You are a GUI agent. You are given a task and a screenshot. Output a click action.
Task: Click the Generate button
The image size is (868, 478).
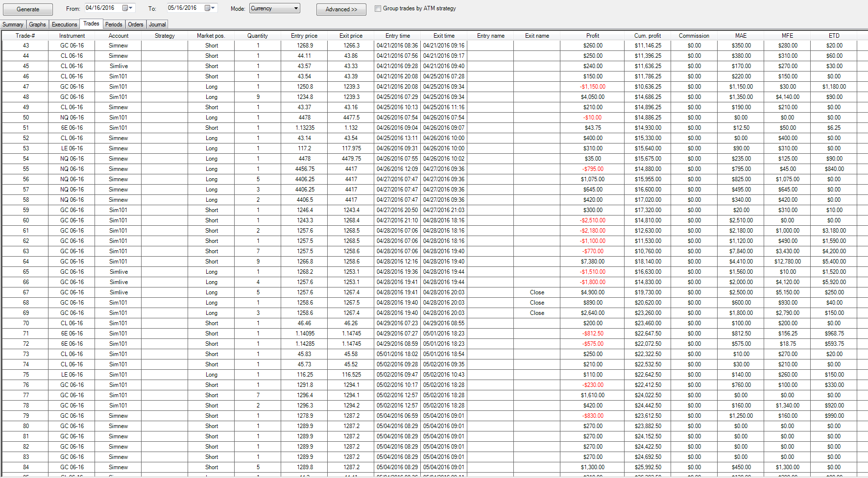coord(28,9)
